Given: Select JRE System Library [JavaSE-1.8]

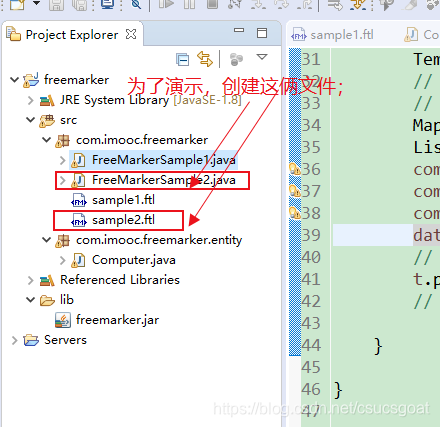Looking at the screenshot, I should coord(150,100).
